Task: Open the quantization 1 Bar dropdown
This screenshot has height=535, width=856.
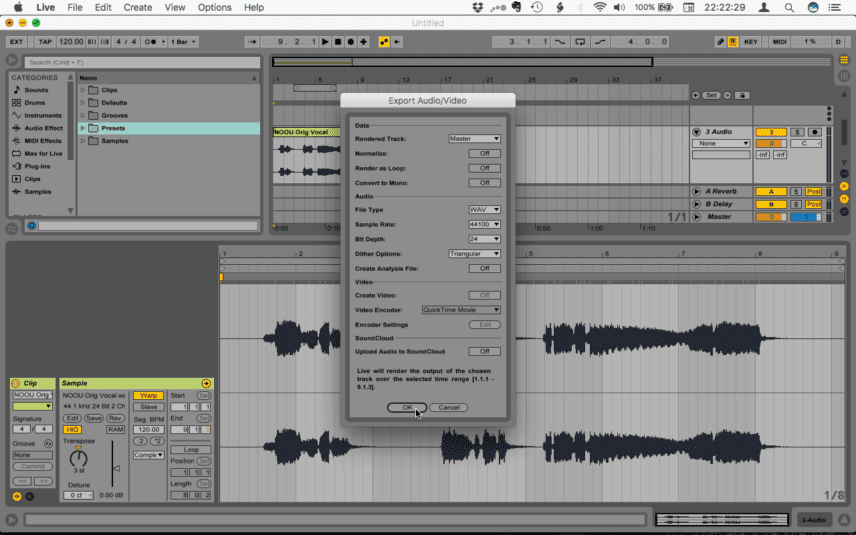Action: pyautogui.click(x=183, y=41)
